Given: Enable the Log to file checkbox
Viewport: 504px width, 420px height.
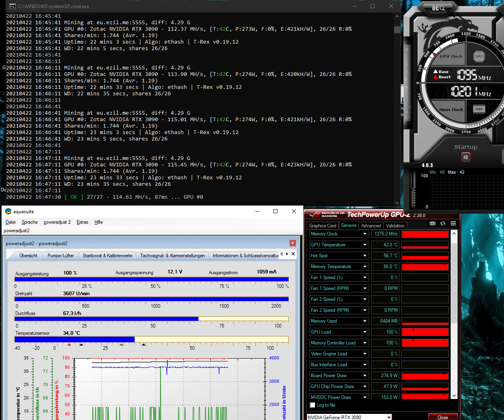Looking at the screenshot, I should point(312,405).
